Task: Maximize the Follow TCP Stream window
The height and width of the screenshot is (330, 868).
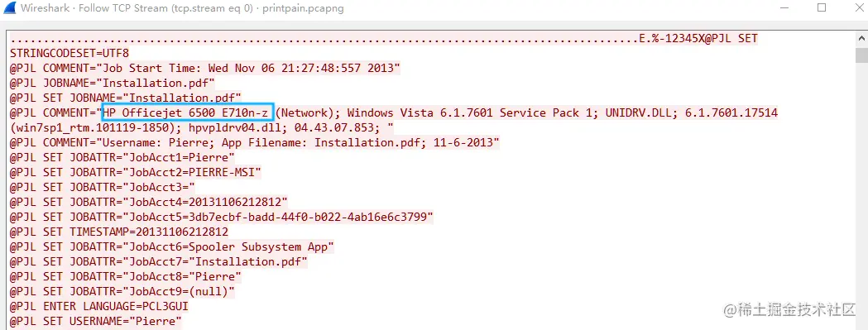Action: (822, 7)
